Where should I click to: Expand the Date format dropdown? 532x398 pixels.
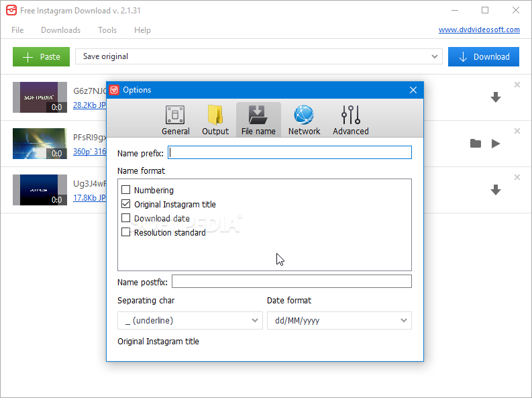(339, 320)
